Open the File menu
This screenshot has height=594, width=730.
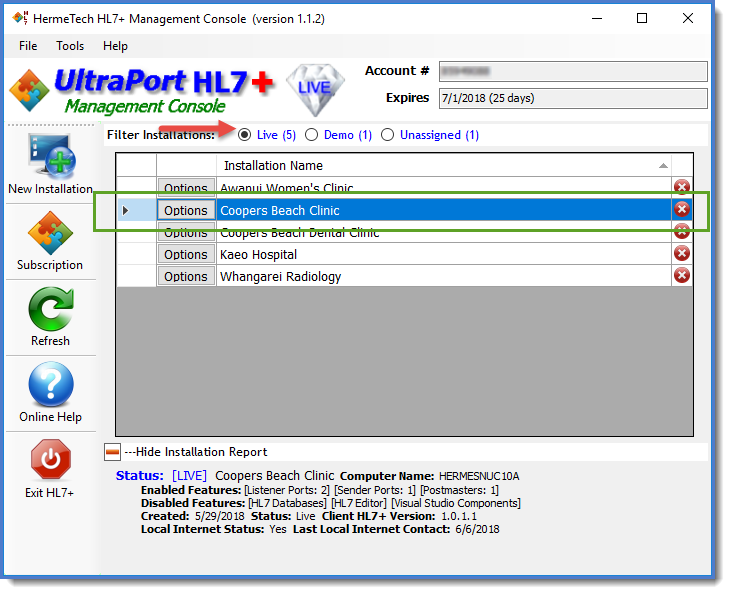[x=28, y=46]
